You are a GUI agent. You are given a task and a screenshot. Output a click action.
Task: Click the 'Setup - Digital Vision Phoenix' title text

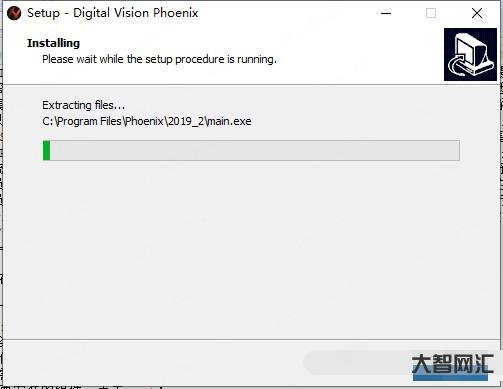point(113,13)
